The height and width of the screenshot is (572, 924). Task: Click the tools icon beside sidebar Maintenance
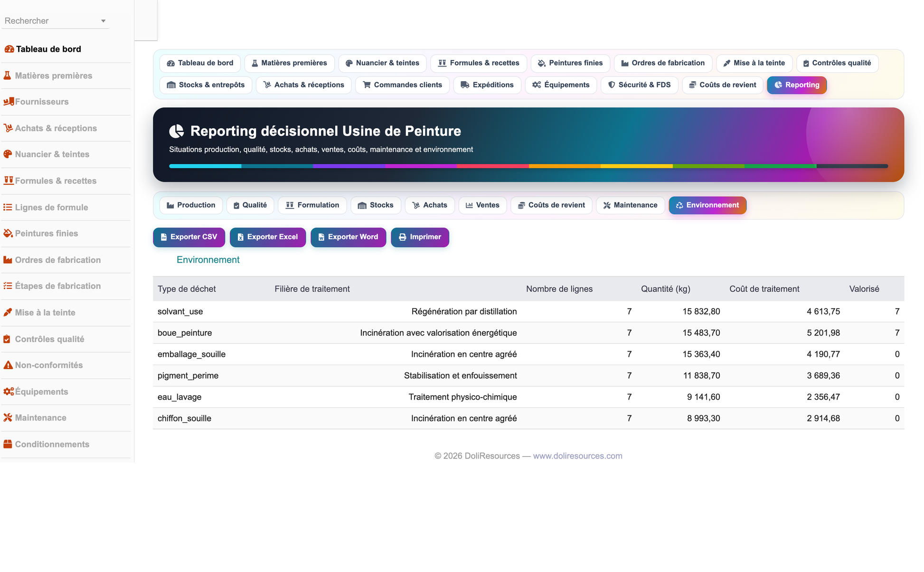coord(8,418)
